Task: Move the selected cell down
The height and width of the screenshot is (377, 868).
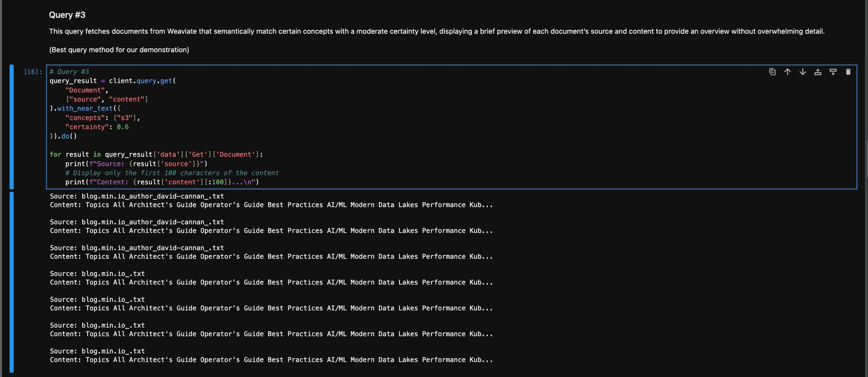Action: pyautogui.click(x=802, y=72)
